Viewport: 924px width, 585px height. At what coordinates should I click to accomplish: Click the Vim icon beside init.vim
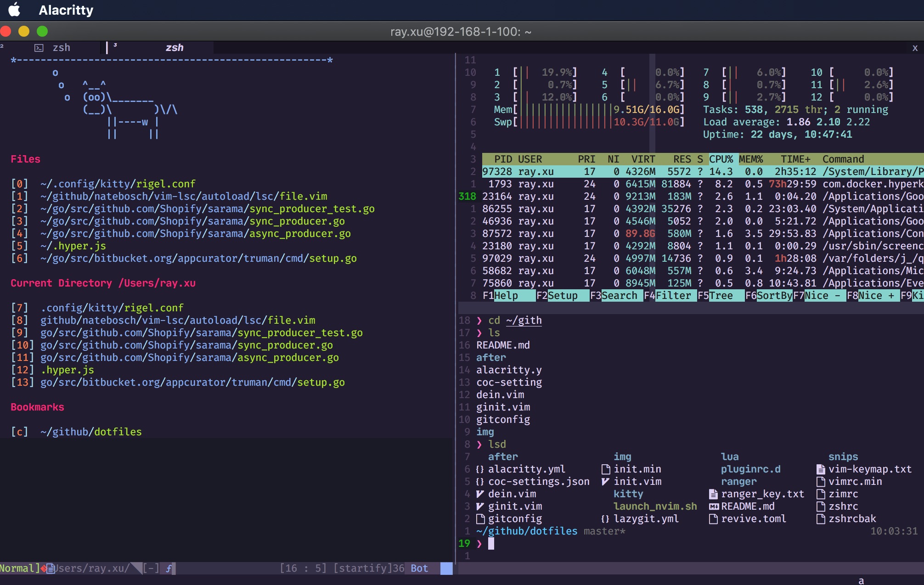point(605,482)
